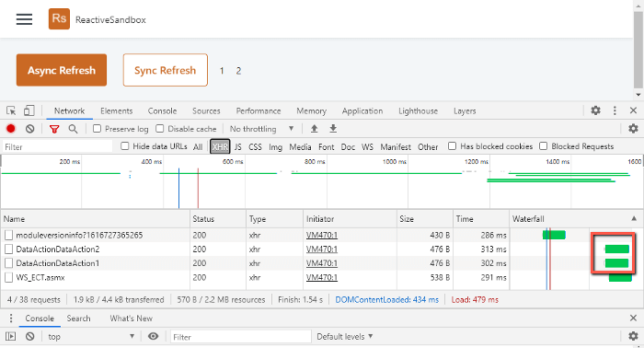Close the DevTools panel
Viewport: 644px width, 348px height.
633,110
